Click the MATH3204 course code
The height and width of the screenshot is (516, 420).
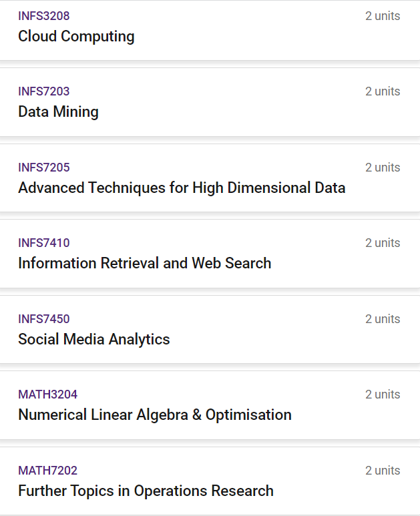coord(47,395)
